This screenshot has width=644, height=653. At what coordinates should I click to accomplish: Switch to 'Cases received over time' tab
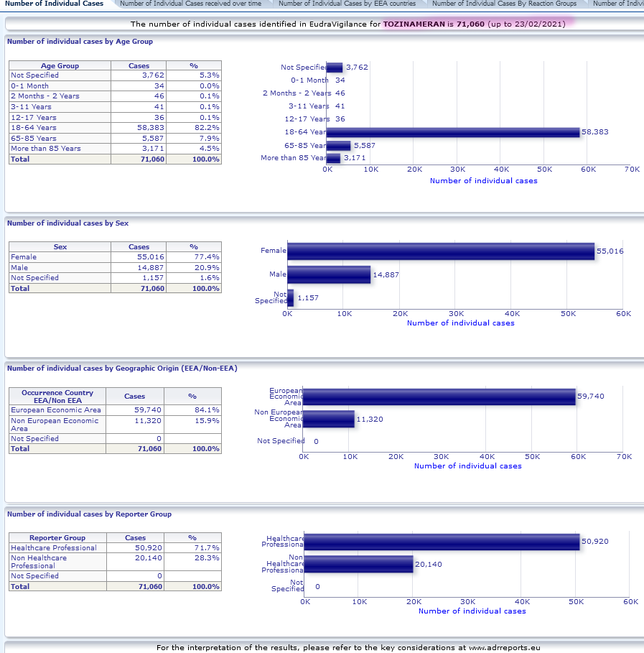[190, 4]
